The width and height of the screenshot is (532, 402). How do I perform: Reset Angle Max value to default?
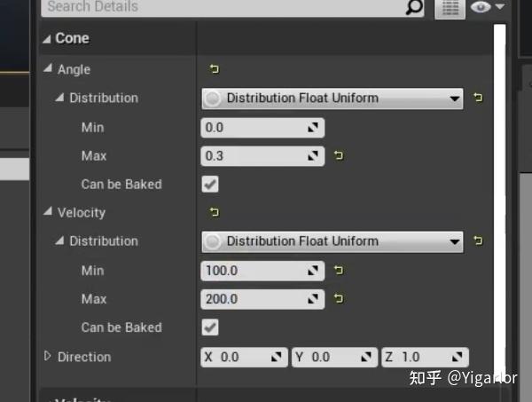point(338,156)
